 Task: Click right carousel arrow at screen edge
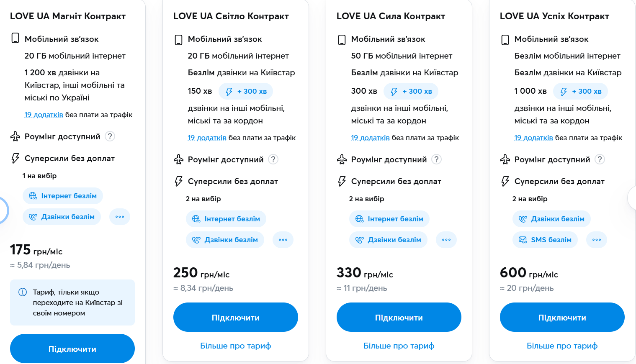tap(632, 198)
